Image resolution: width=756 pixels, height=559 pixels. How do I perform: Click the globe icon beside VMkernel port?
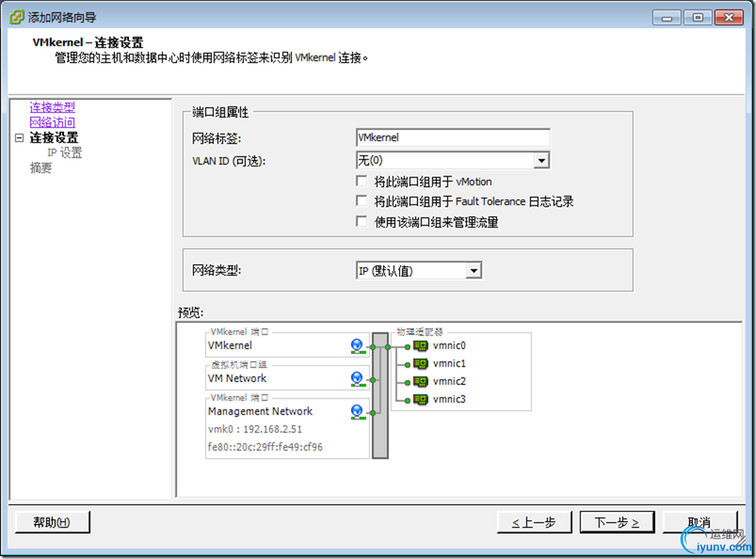tap(356, 345)
